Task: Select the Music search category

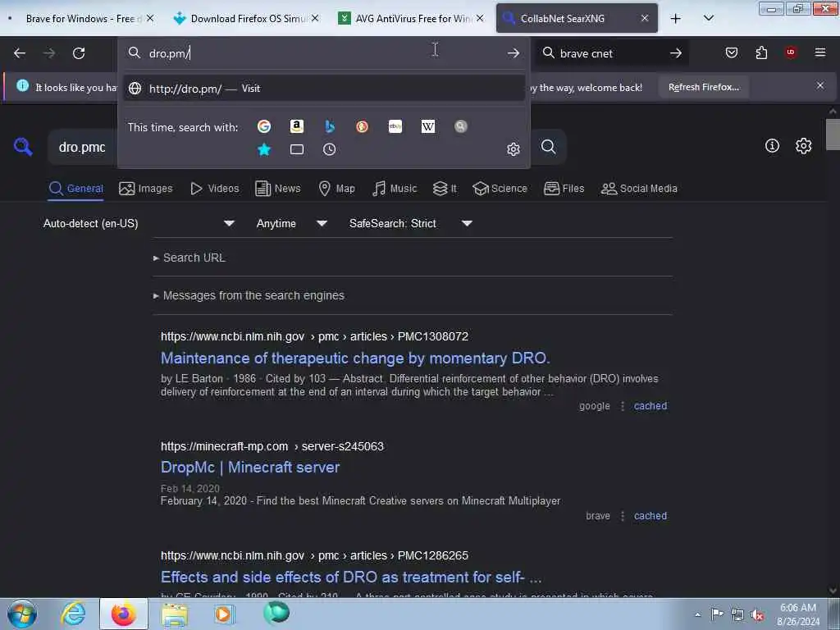Action: point(395,189)
